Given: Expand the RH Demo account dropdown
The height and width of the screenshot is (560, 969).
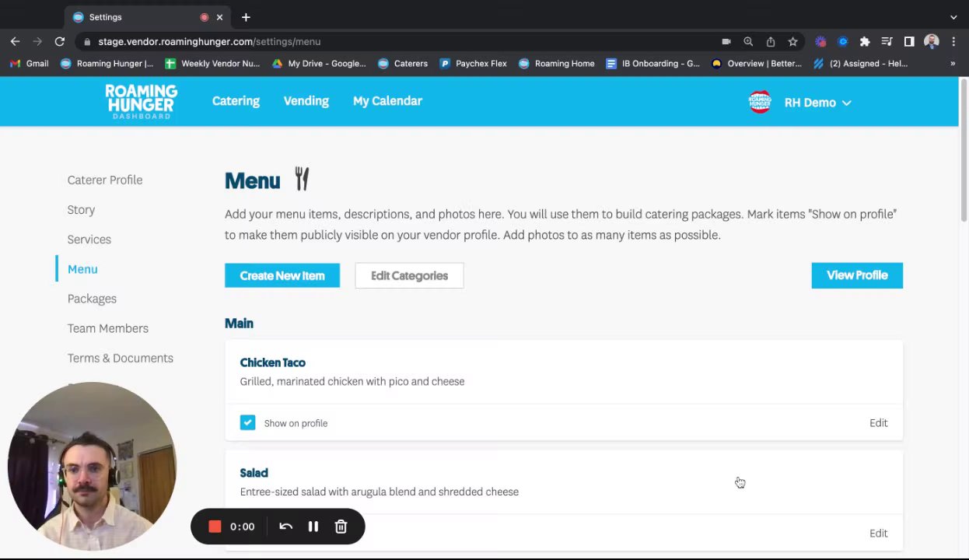Looking at the screenshot, I should click(817, 103).
